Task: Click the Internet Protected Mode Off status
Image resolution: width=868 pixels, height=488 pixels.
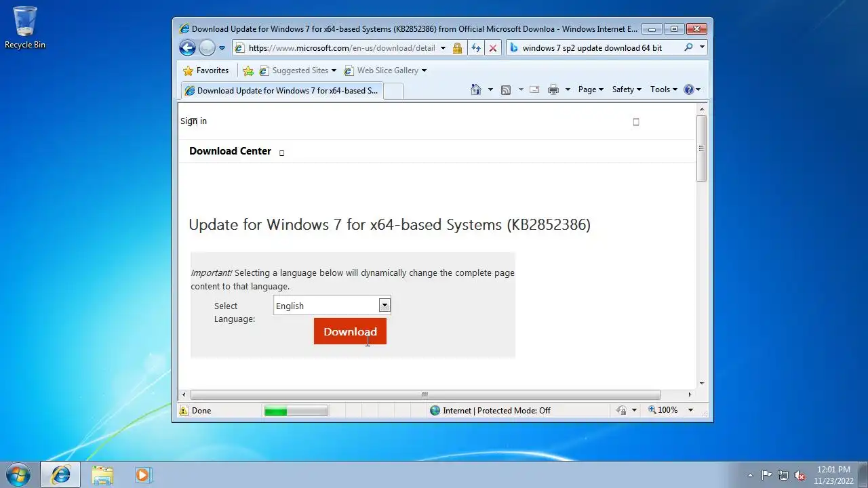Action: [x=496, y=411]
